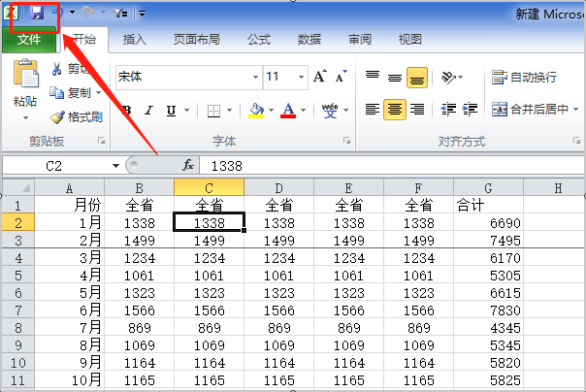Select row 5 header
The image size is (586, 392).
[18, 276]
